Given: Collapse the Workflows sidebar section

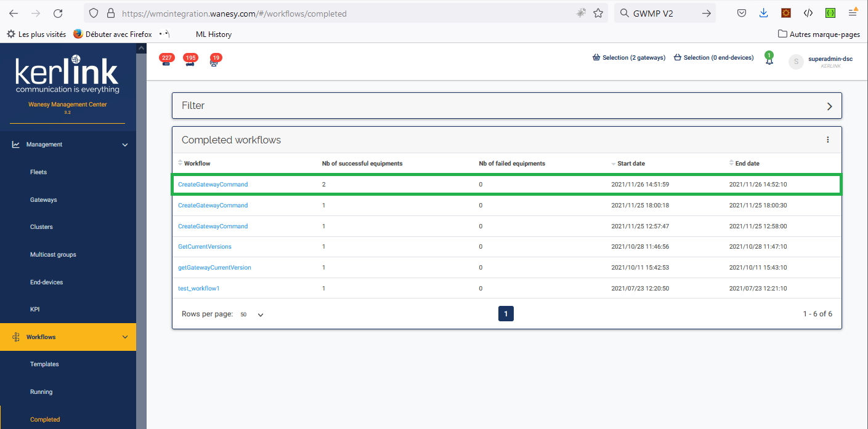Looking at the screenshot, I should tap(125, 337).
